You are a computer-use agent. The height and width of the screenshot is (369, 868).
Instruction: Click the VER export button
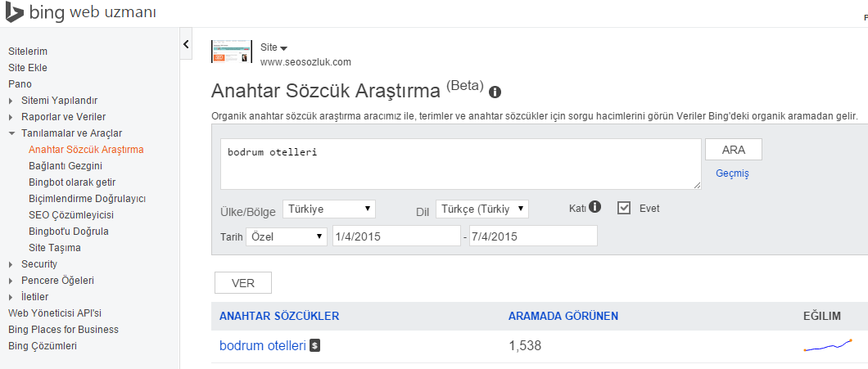[x=242, y=283]
